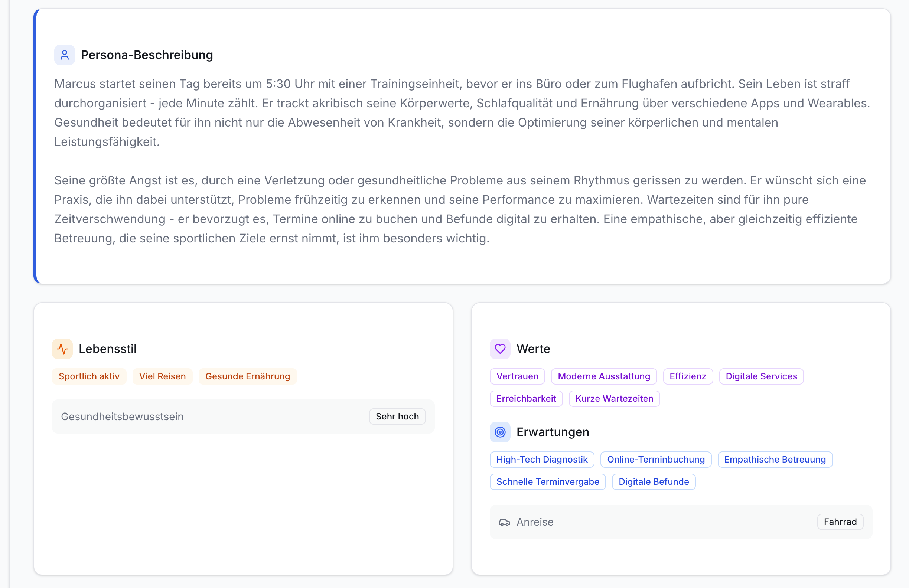
Task: Click the 'Digitale Services' value tag
Action: [x=761, y=376]
